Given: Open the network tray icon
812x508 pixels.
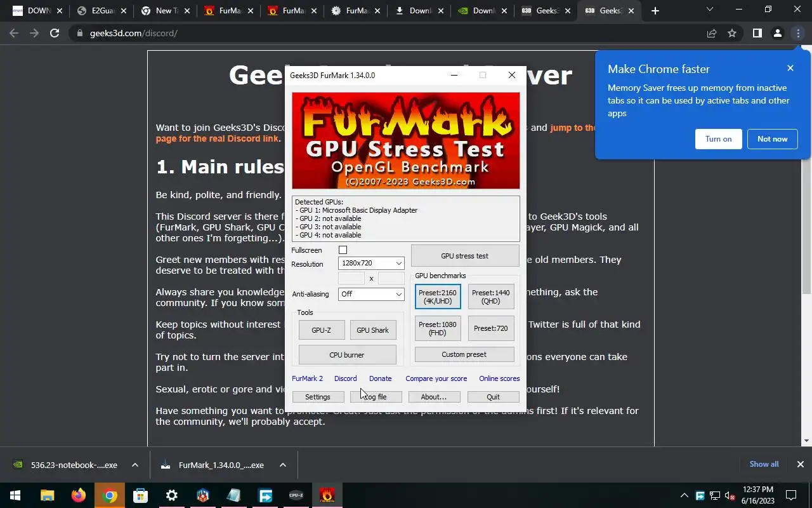Looking at the screenshot, I should click(715, 495).
